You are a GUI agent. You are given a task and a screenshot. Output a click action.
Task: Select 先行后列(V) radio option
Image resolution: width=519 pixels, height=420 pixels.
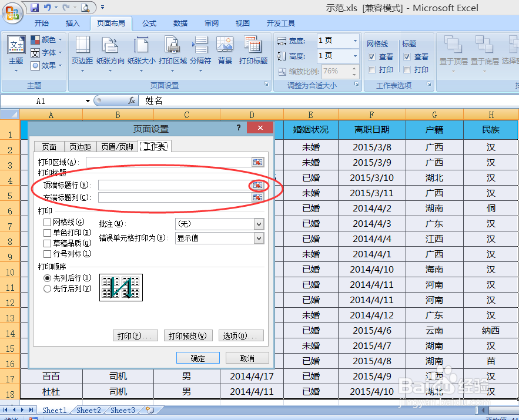click(x=48, y=288)
